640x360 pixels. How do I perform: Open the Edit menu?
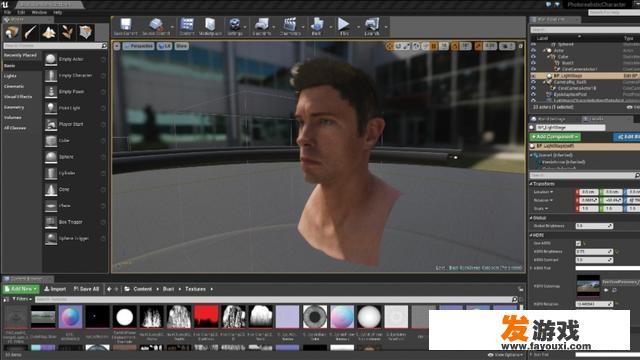[21, 12]
